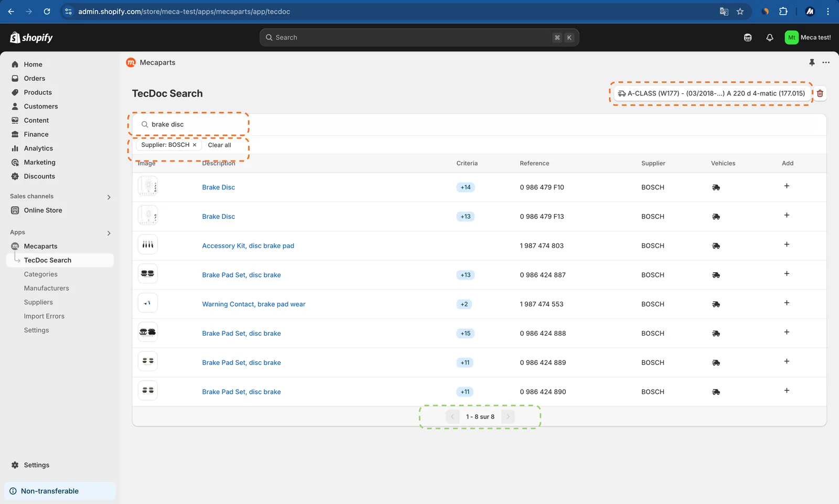Click the notifications bell in Shopify header

coord(770,37)
